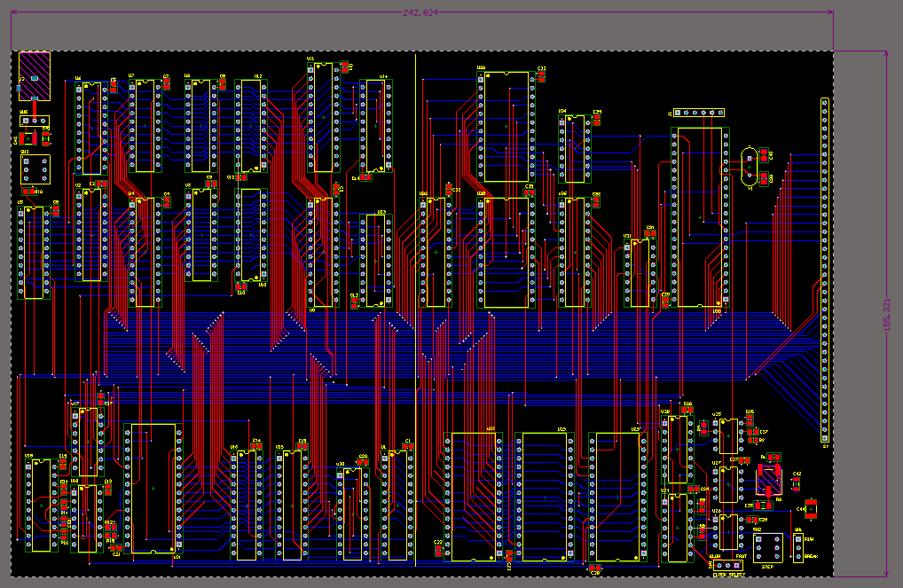
Task: Select the U22 large chip near C33
Action: click(x=506, y=127)
